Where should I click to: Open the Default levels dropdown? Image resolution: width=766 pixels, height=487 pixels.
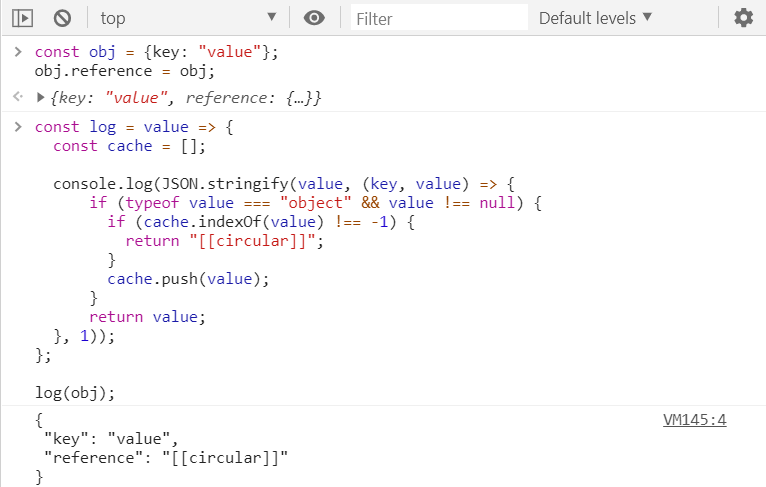(595, 18)
